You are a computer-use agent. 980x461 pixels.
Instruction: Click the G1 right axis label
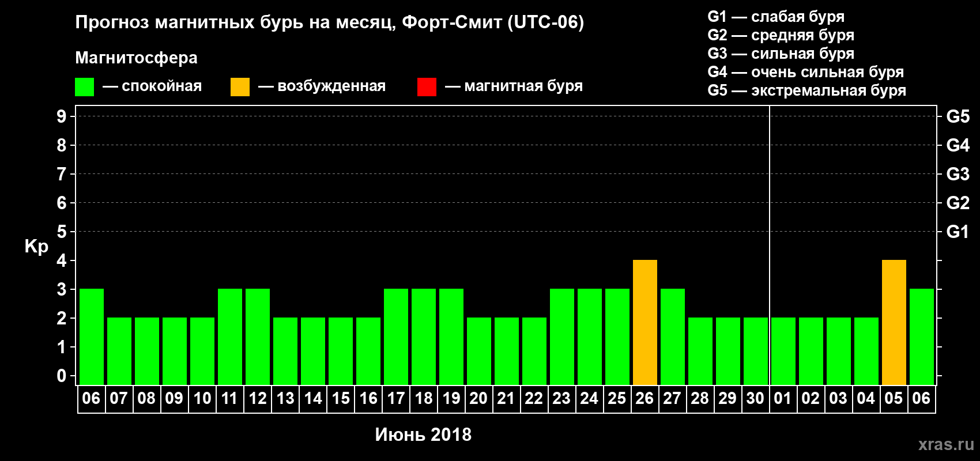pyautogui.click(x=958, y=232)
